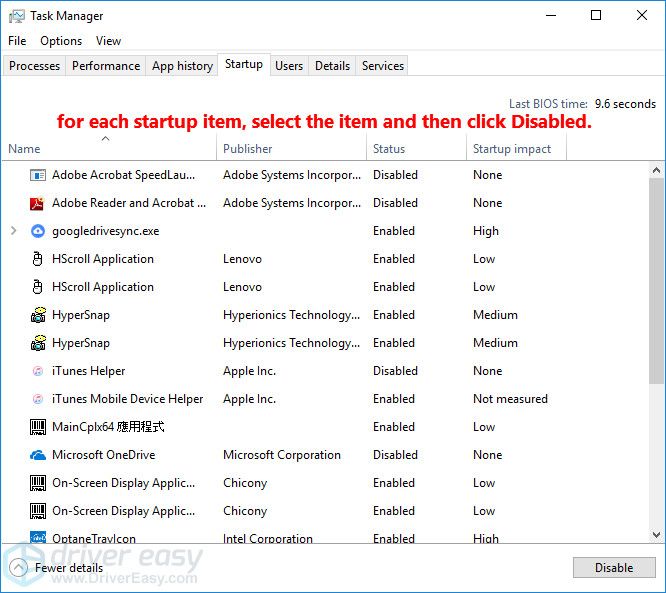Select the first HScroll Application row
This screenshot has width=666, height=593.
click(x=103, y=259)
